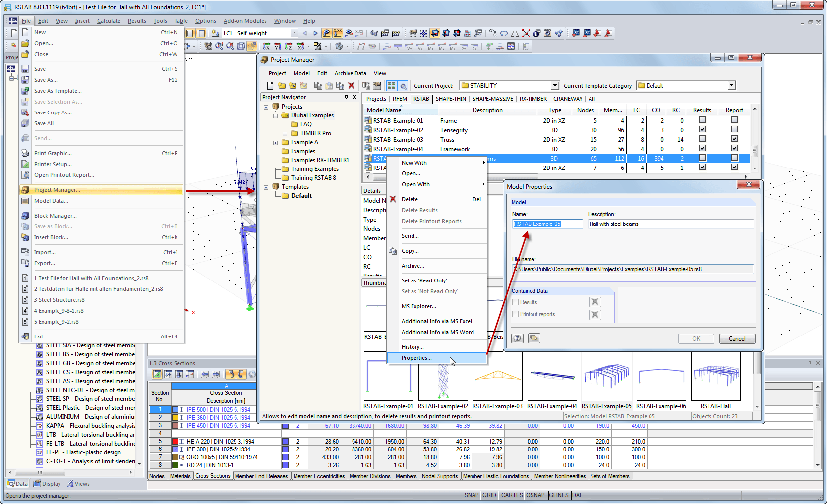
Task: Click the copy icon in Project Manager toolbar
Action: tap(318, 86)
